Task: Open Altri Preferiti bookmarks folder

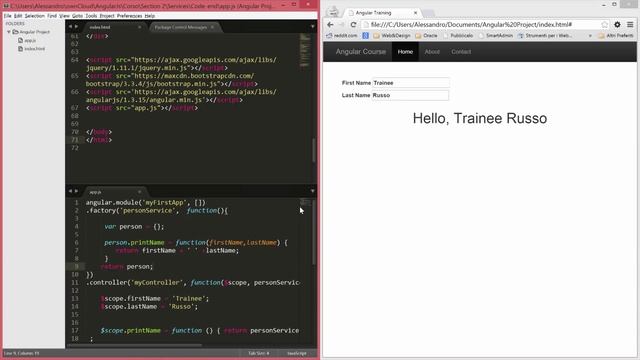Action: (616, 36)
